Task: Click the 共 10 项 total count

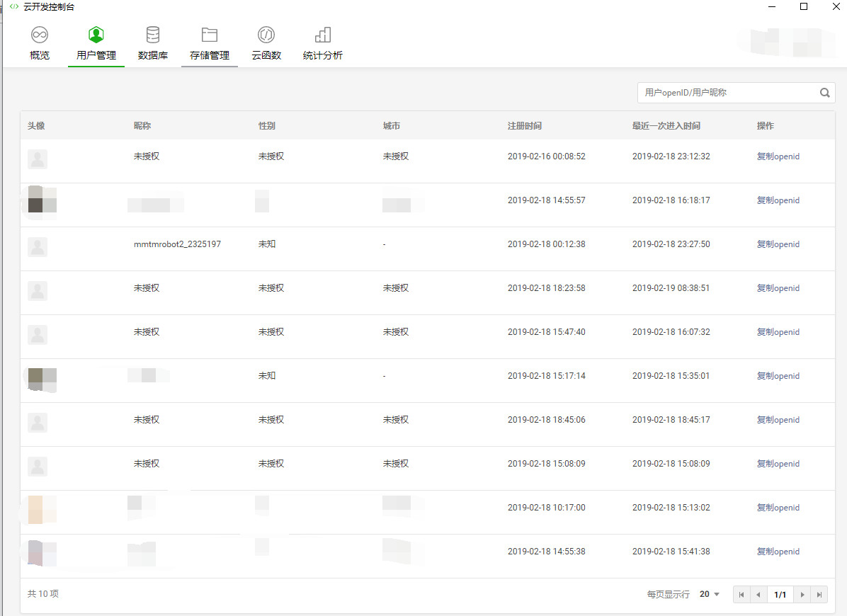Action: (43, 594)
